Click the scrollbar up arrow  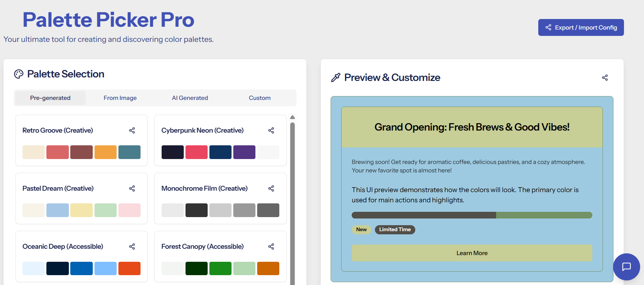point(292,118)
